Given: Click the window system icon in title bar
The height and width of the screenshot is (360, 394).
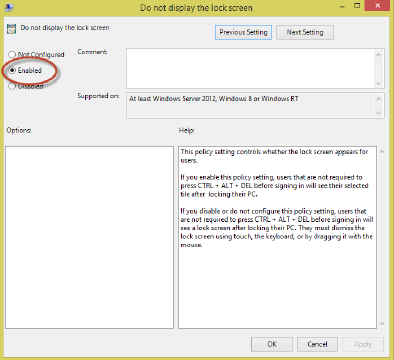Looking at the screenshot, I should 9,7.
